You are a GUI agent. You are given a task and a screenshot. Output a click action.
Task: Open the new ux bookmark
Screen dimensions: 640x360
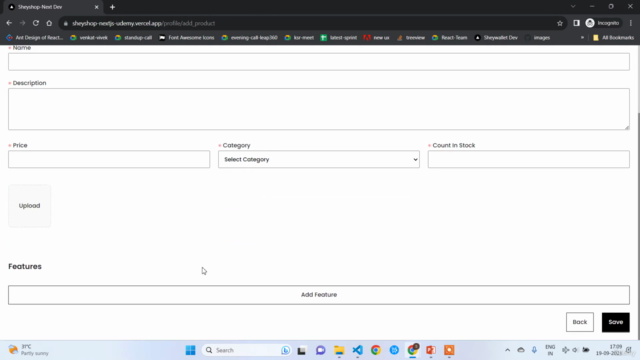[376, 38]
